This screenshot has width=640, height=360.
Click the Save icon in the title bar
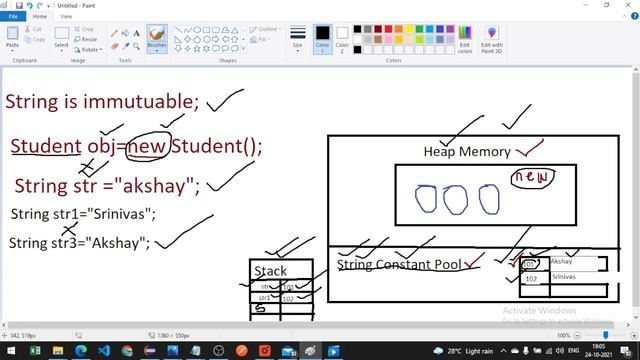tap(19, 5)
